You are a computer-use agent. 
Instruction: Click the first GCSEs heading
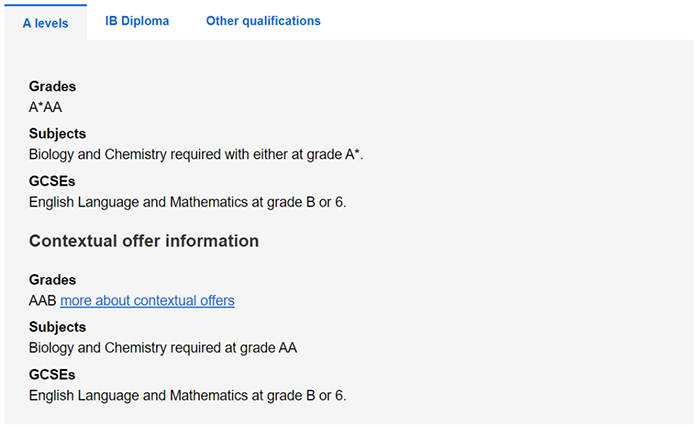pyautogui.click(x=52, y=182)
